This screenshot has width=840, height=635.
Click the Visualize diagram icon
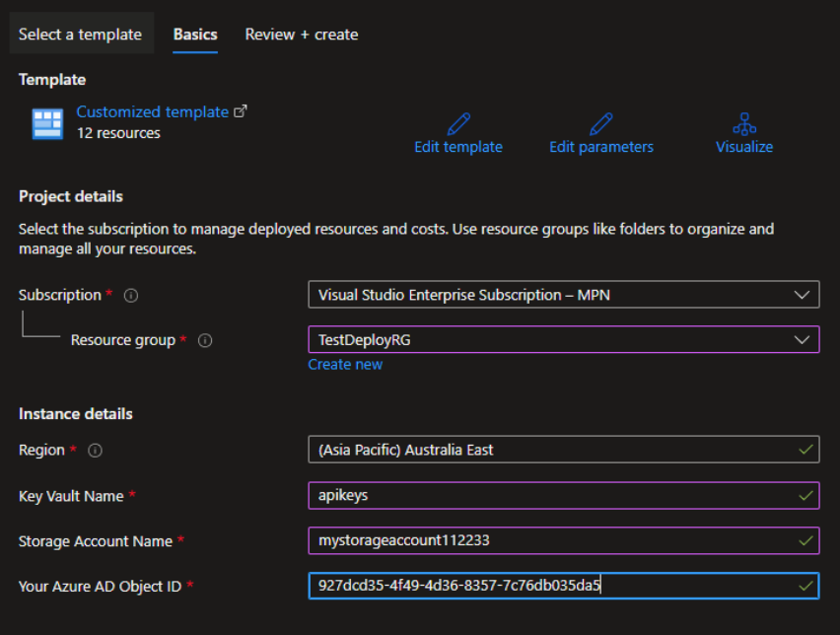click(x=744, y=124)
